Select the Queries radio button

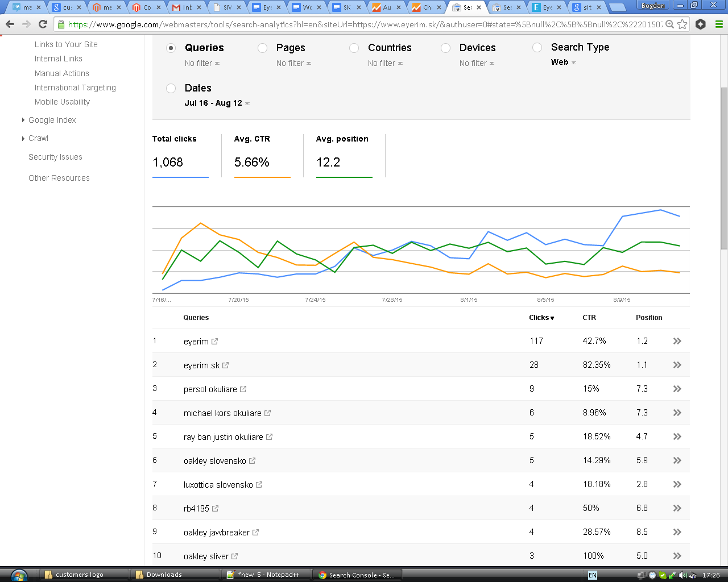click(x=171, y=48)
